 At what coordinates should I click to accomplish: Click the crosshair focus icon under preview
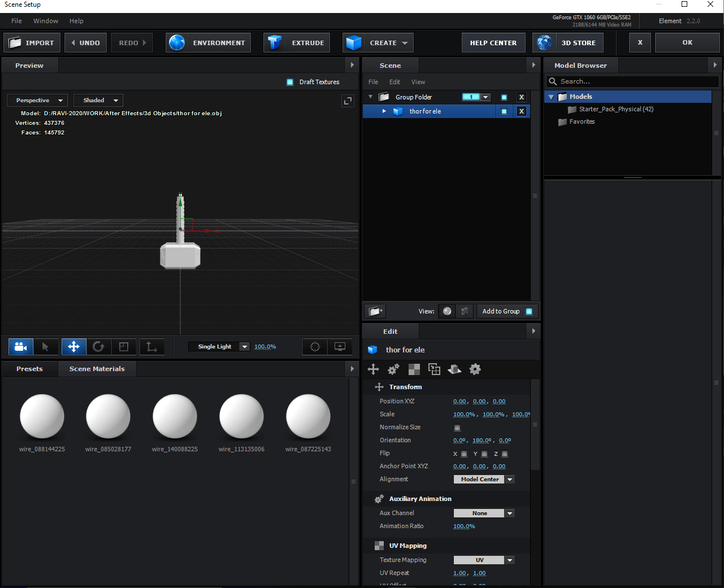click(x=315, y=347)
